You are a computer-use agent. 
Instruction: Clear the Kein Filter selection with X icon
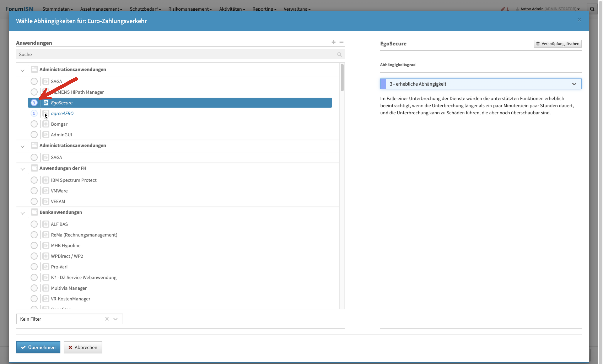tap(107, 319)
